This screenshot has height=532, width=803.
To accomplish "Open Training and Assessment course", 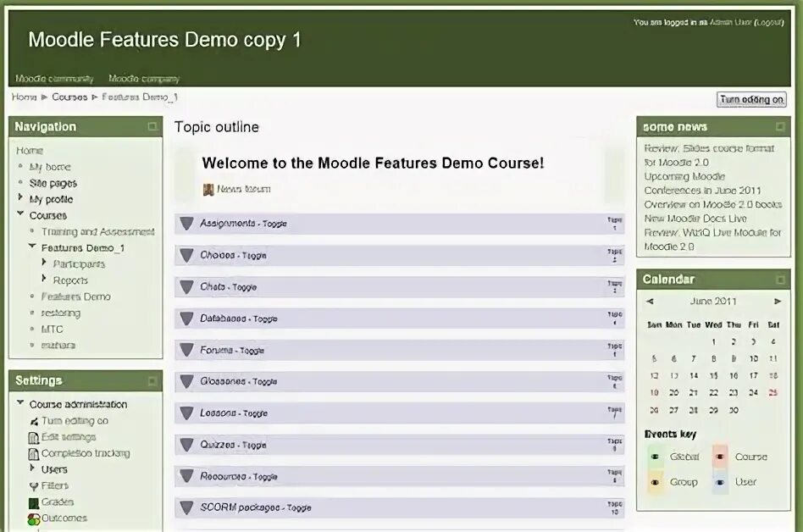I will 97,232.
